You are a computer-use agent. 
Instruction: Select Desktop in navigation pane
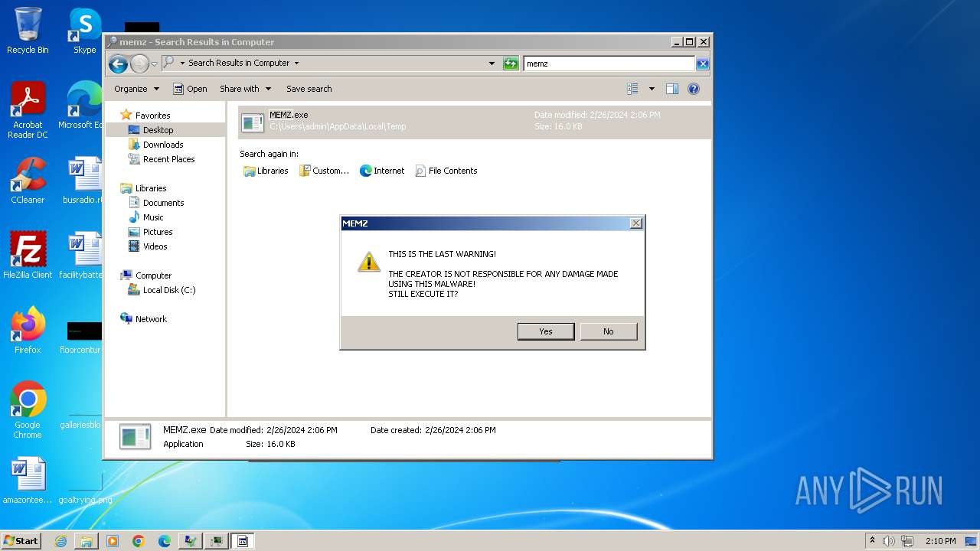click(x=158, y=130)
